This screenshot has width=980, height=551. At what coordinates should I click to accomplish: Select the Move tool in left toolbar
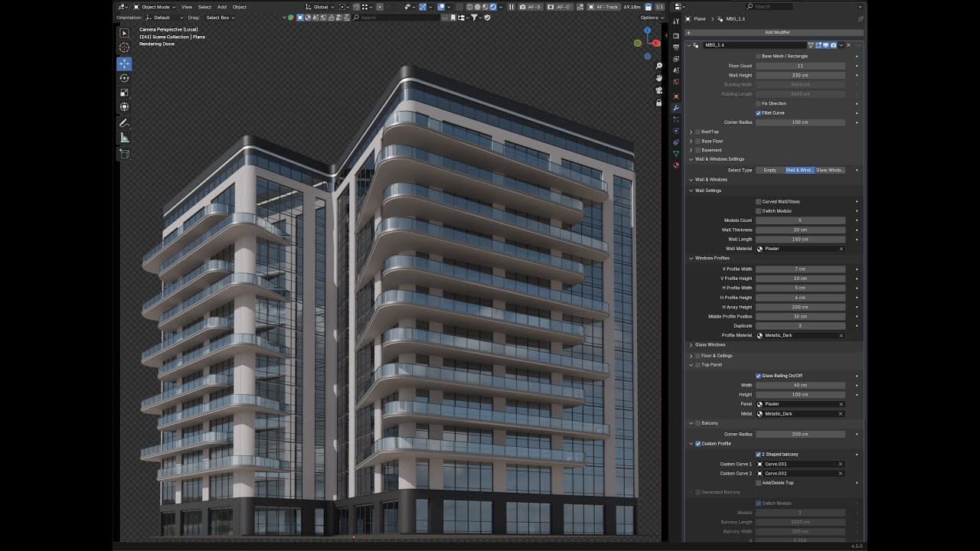pyautogui.click(x=124, y=64)
